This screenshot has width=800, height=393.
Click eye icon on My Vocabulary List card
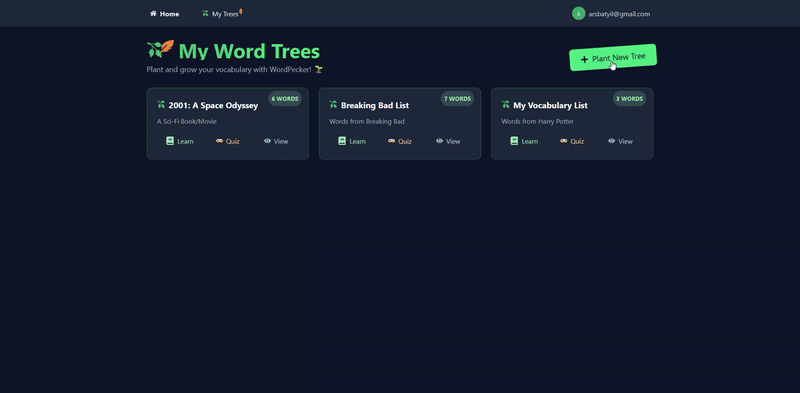click(611, 141)
